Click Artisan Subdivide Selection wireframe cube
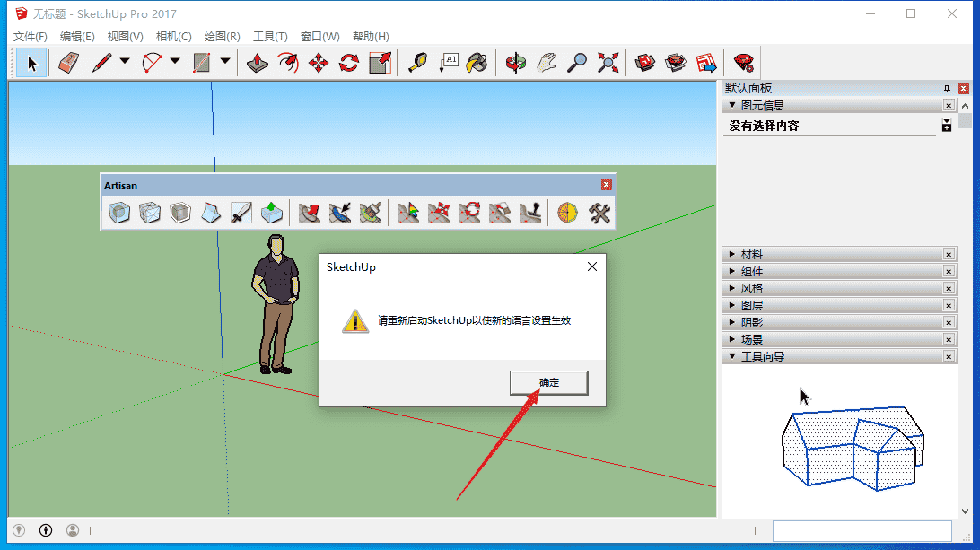 149,214
